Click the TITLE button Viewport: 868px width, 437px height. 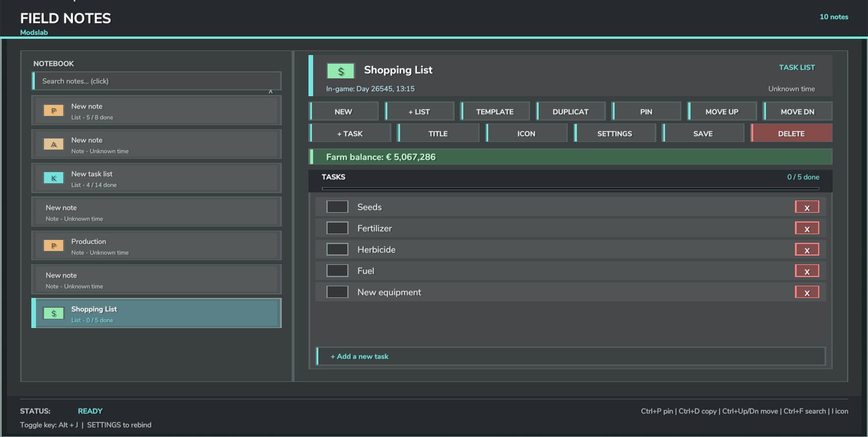click(438, 133)
